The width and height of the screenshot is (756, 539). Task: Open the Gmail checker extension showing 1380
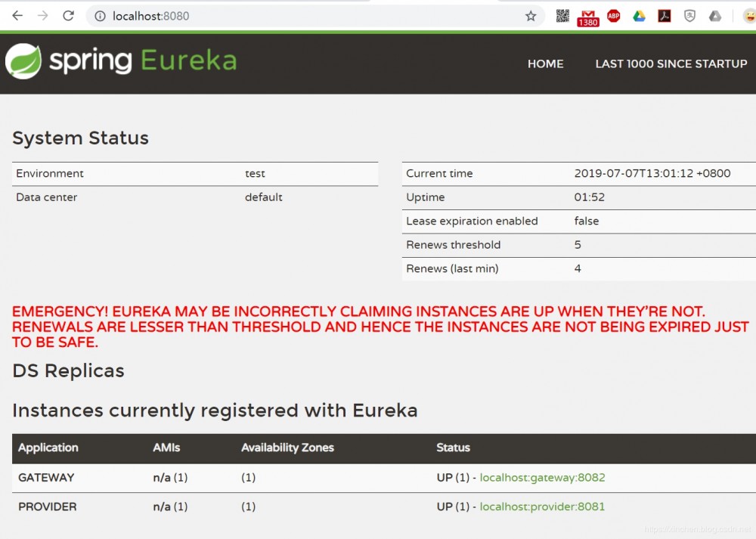point(587,18)
